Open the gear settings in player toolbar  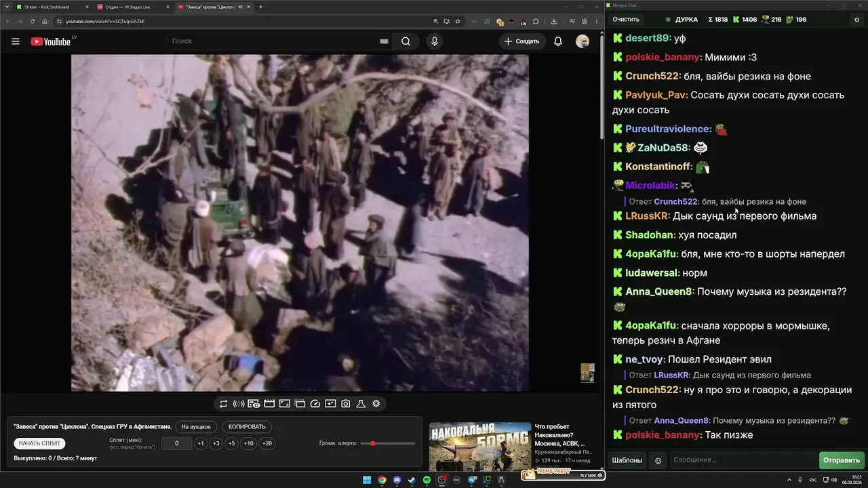[x=376, y=404]
